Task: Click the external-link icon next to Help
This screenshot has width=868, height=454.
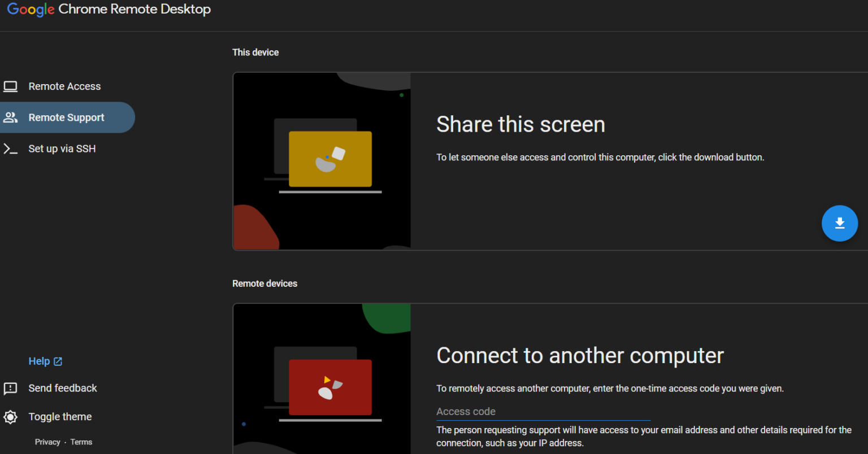Action: (58, 360)
